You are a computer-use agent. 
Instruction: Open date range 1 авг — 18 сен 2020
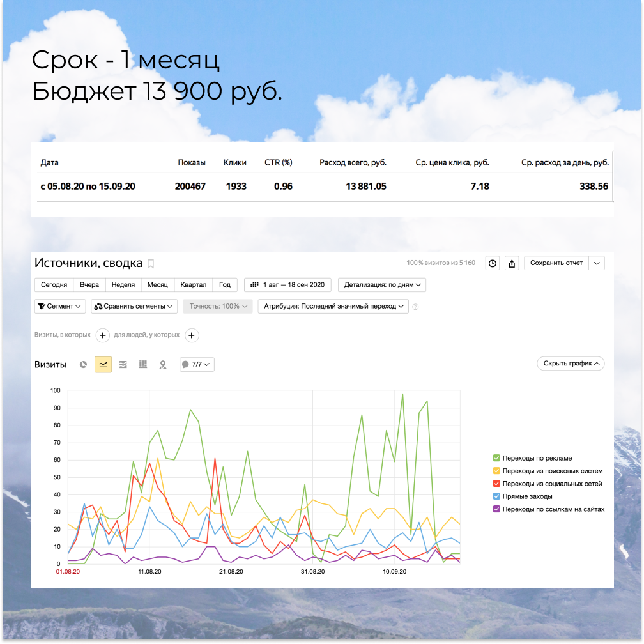[287, 285]
